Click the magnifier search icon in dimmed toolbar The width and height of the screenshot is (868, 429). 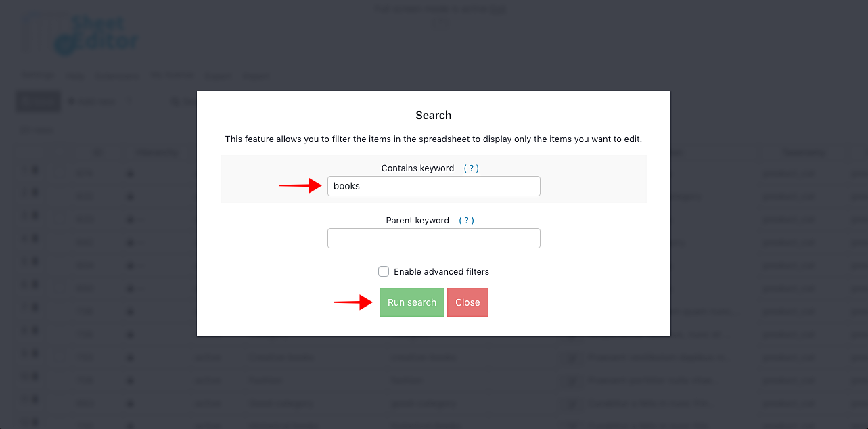click(x=175, y=102)
